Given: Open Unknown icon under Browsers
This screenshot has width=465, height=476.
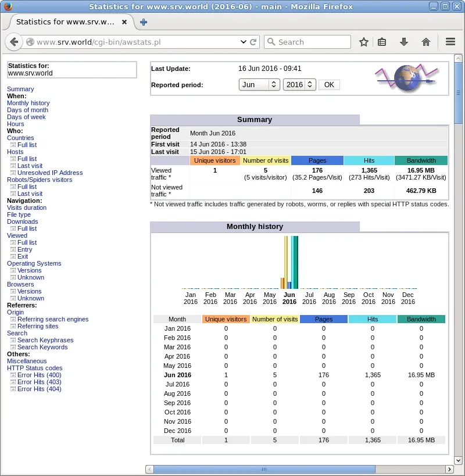Looking at the screenshot, I should pos(13,298).
